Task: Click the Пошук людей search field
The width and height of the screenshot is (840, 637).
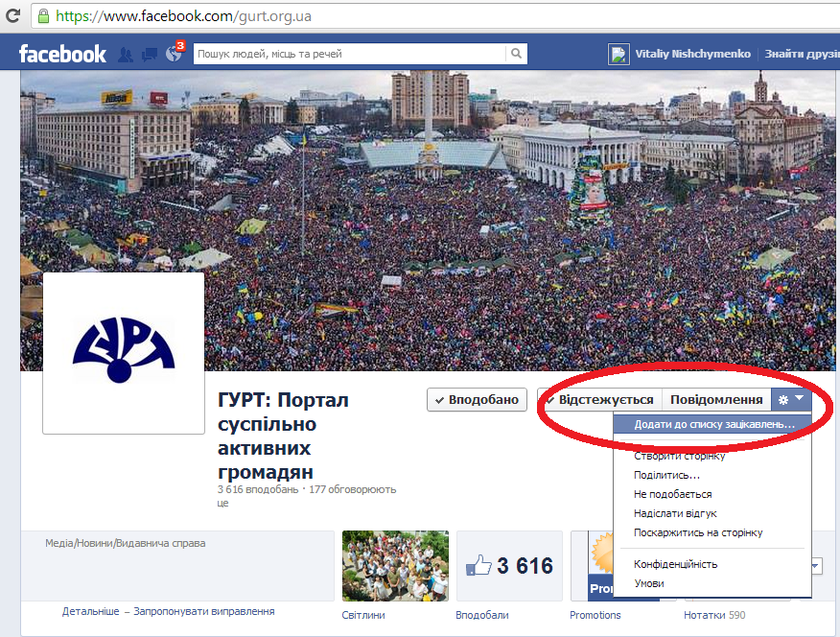Action: click(349, 54)
